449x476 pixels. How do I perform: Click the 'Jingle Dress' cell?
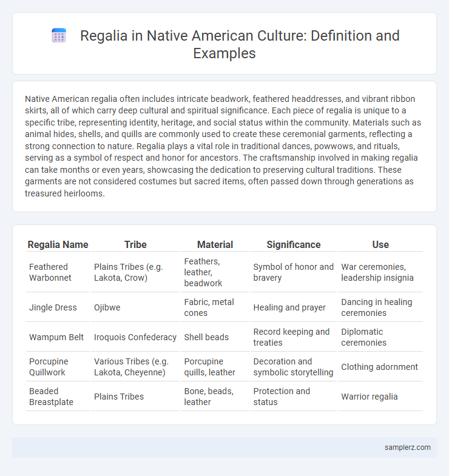tap(58, 307)
